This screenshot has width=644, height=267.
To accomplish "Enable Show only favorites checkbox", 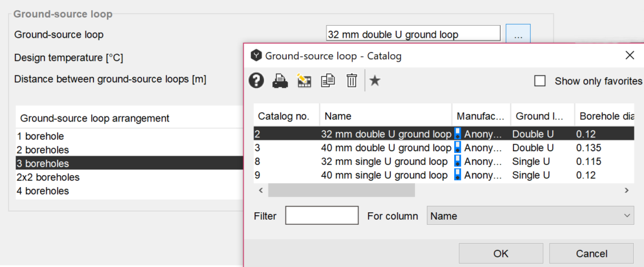I will pos(540,81).
